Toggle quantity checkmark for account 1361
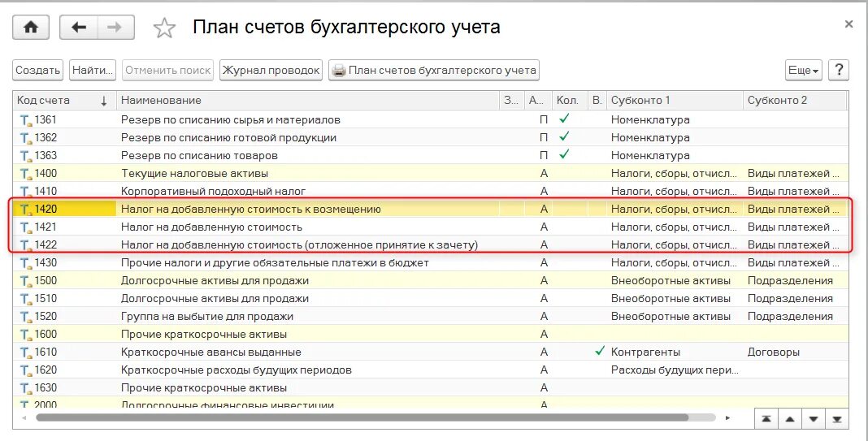Image resolution: width=868 pixels, height=441 pixels. tap(564, 119)
